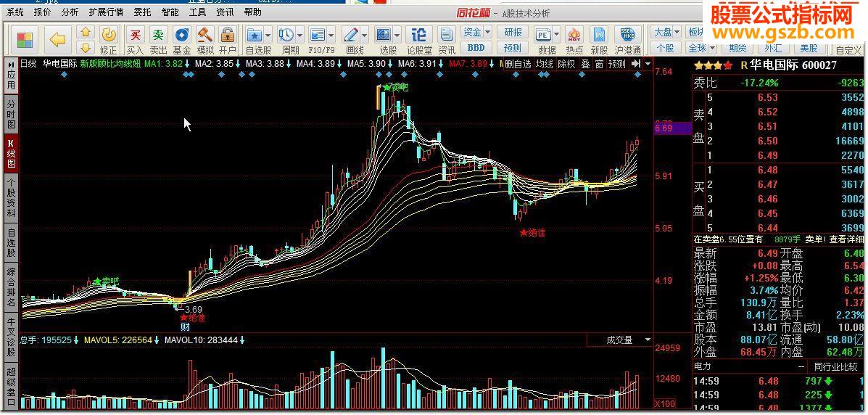Open the 基金 fund icon
868x415 pixels.
(x=181, y=35)
